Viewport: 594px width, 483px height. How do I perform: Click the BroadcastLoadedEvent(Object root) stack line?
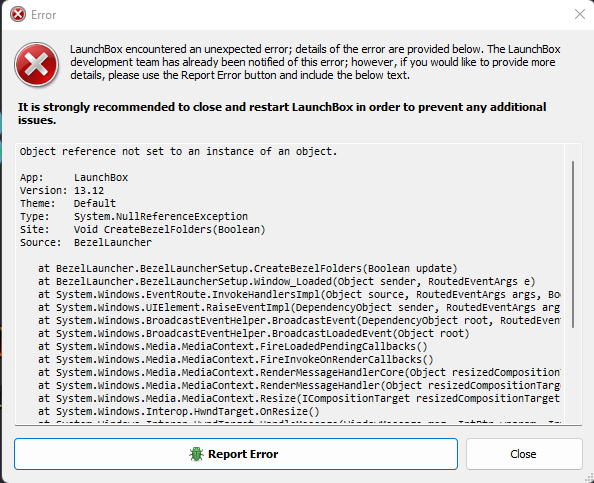pos(254,333)
